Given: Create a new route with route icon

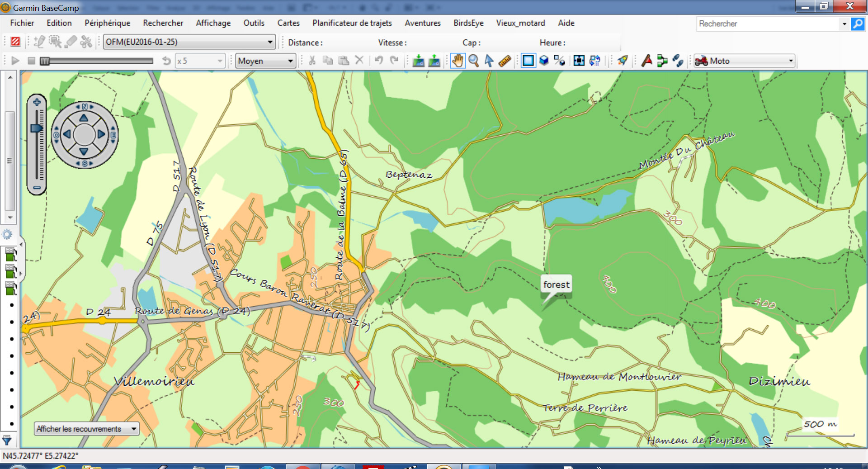Looking at the screenshot, I should (662, 61).
